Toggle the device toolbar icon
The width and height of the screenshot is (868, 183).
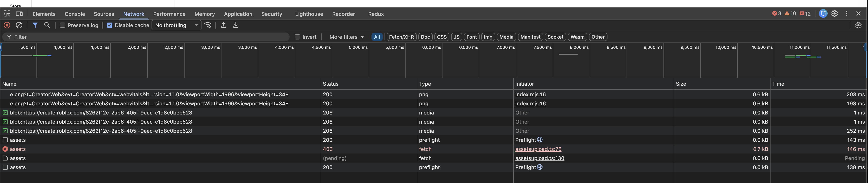(20, 14)
